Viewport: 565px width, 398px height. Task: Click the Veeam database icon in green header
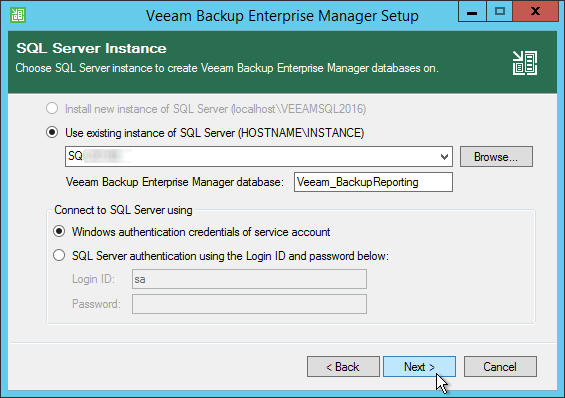(x=525, y=63)
